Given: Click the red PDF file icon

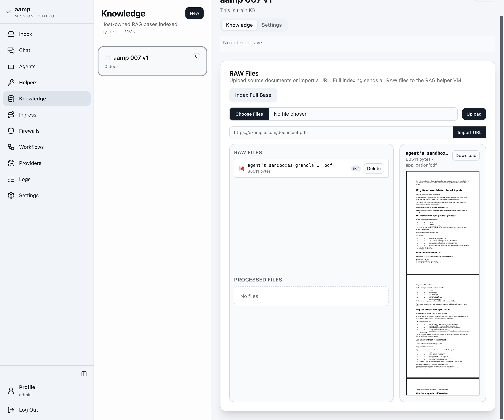Looking at the screenshot, I should point(242,169).
